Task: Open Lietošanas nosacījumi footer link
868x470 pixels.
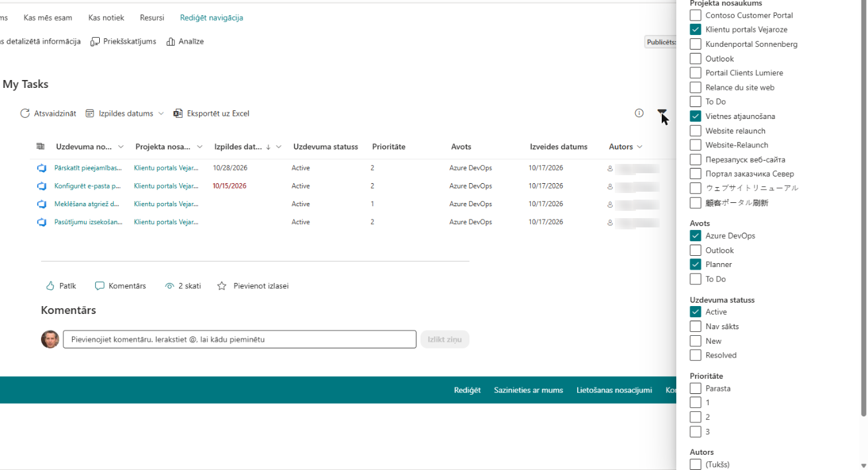Action: point(614,390)
